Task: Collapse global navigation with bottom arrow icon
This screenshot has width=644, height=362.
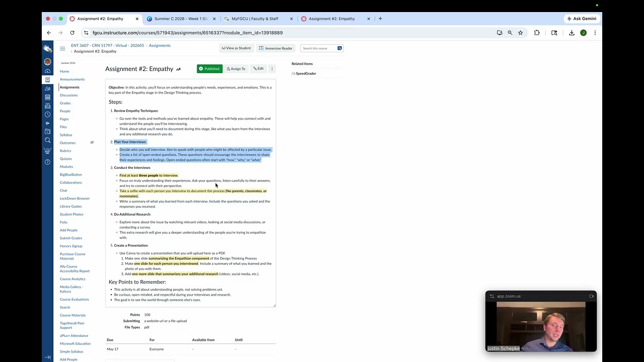Action: pos(47,357)
